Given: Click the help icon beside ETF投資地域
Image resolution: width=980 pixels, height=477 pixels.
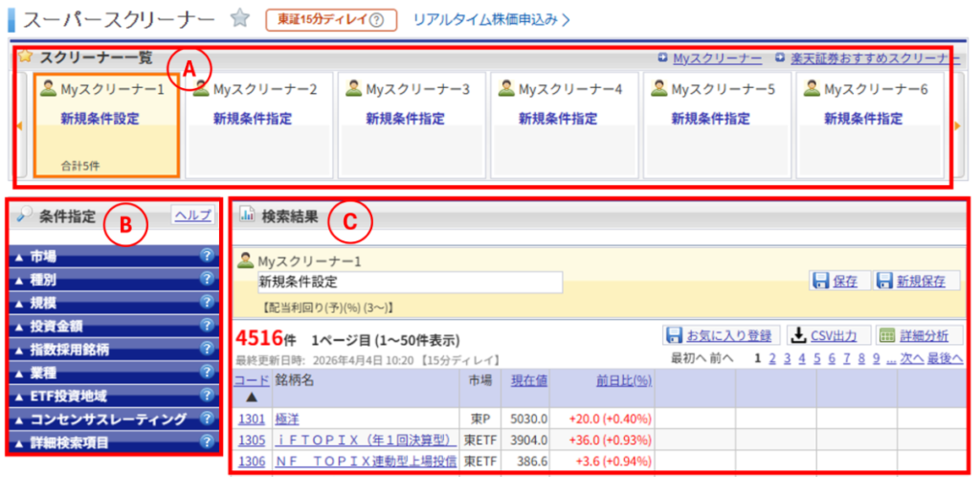Looking at the screenshot, I should coord(206,395).
